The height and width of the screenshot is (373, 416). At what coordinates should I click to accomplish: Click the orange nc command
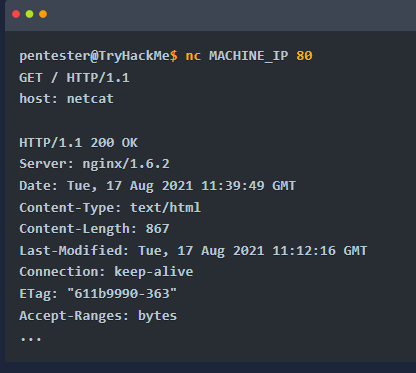[x=193, y=56]
